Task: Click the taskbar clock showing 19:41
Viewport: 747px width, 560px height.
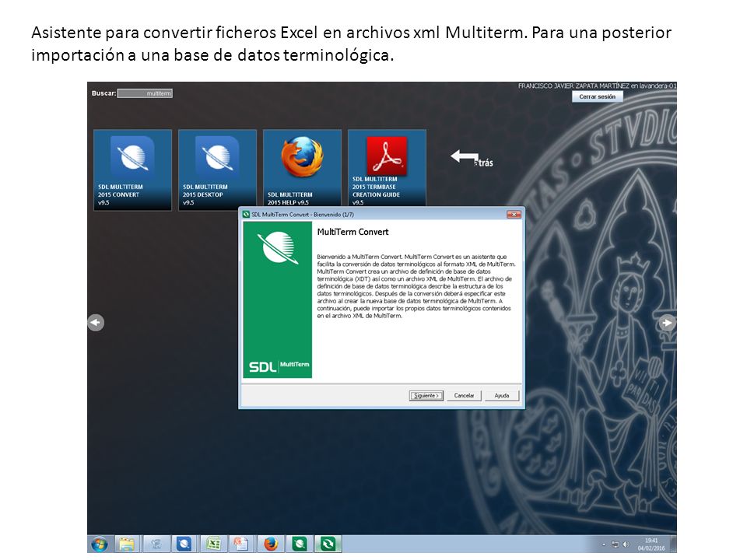Action: tap(651, 544)
